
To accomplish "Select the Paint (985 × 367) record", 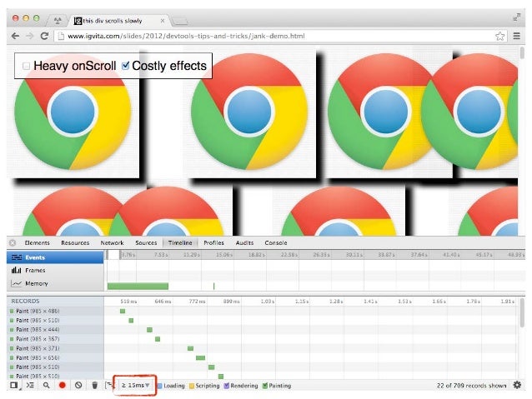I will pos(55,339).
